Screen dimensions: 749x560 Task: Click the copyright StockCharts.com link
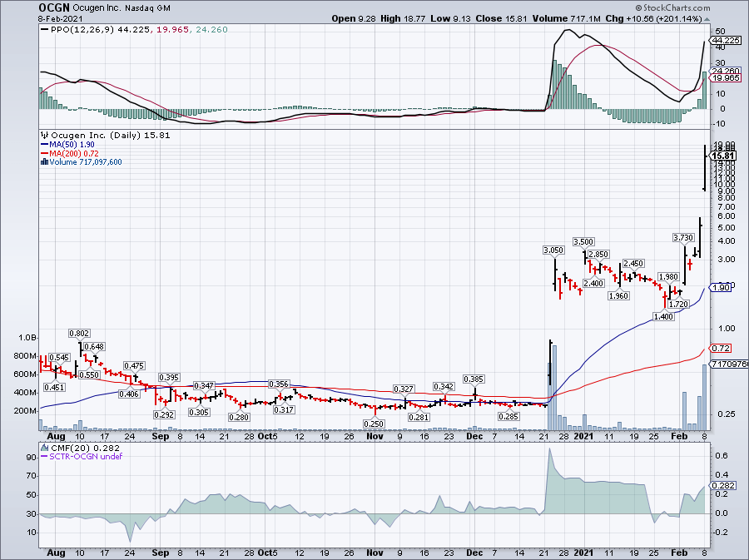point(672,7)
